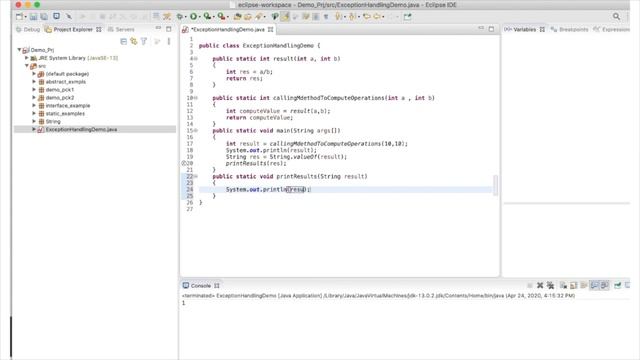Click the Save icon in the toolbar
Viewport: 640px width, 360px height.
(x=33, y=16)
